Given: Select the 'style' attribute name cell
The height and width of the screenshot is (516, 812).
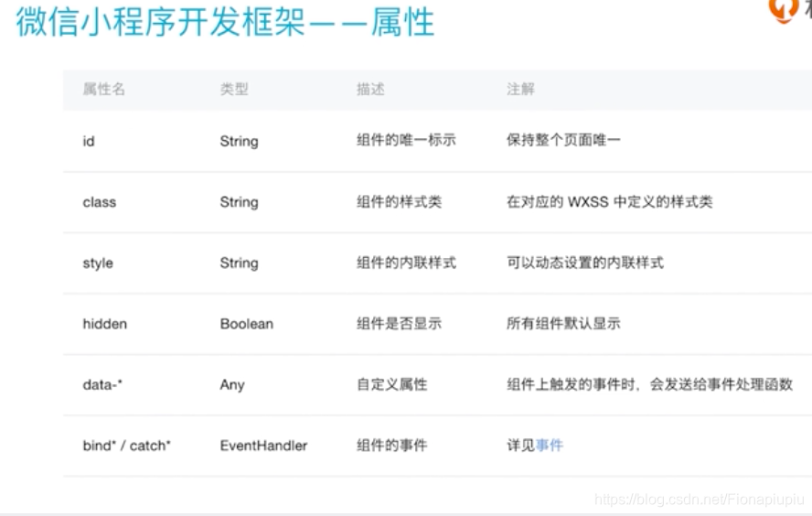Looking at the screenshot, I should coord(98,263).
